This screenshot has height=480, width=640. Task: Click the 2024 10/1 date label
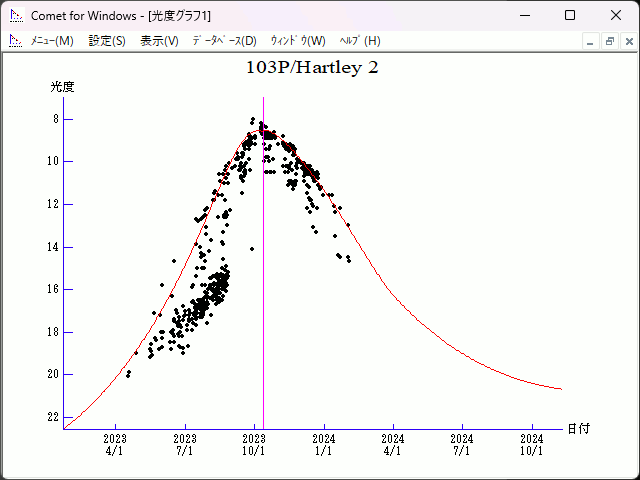532,445
